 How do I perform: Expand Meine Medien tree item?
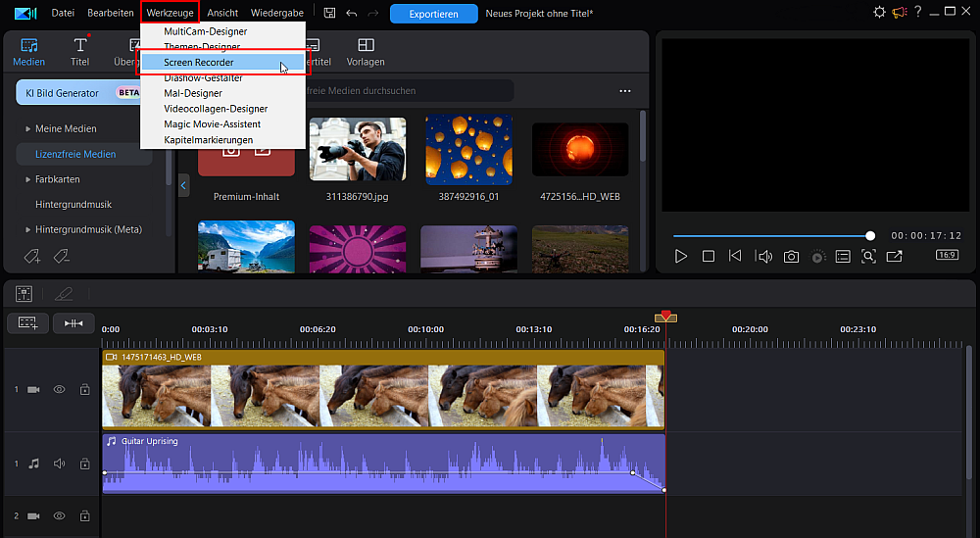coord(28,128)
